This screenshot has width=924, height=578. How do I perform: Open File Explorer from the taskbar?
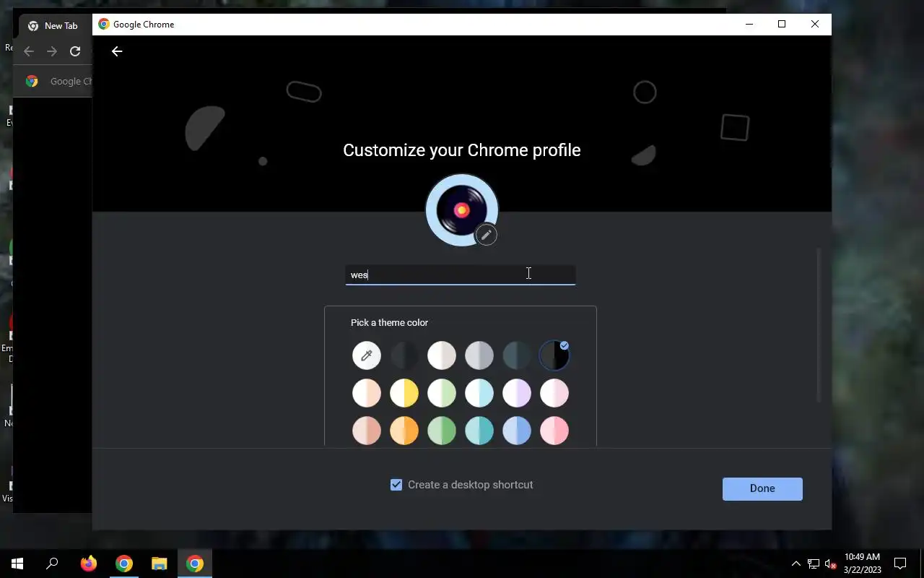tap(160, 564)
